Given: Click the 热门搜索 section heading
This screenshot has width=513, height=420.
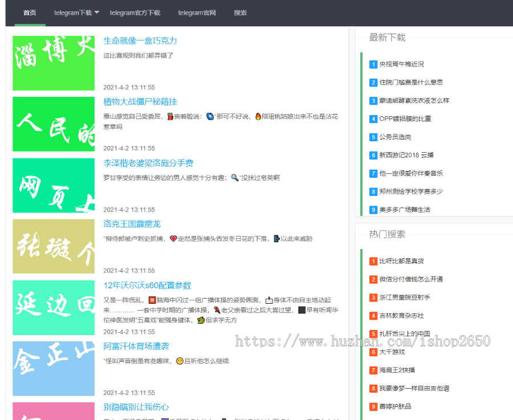Looking at the screenshot, I should pos(387,234).
